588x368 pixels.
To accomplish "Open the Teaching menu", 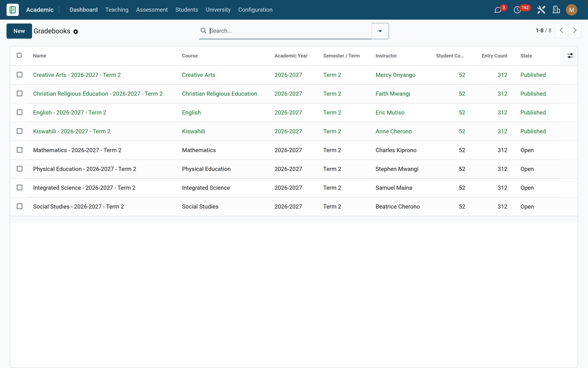I will point(117,10).
